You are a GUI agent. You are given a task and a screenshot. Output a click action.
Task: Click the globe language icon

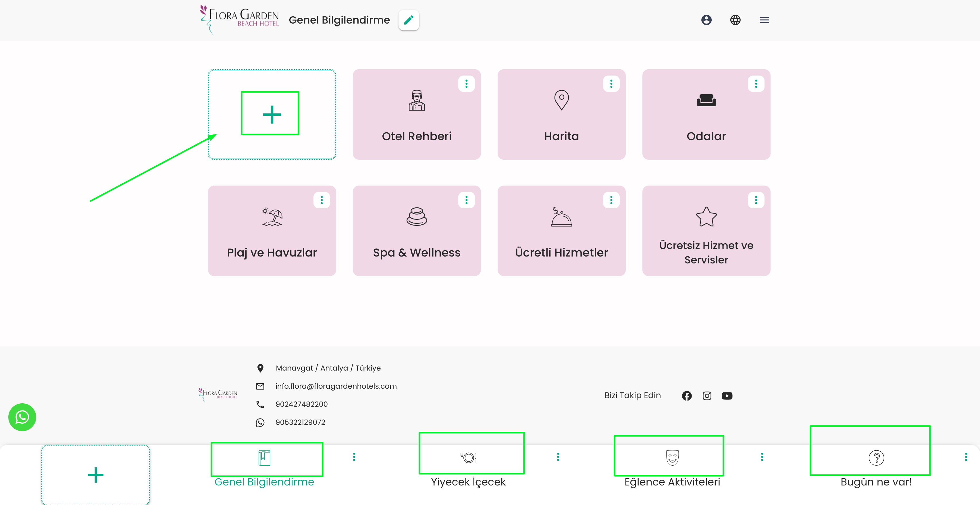[735, 20]
